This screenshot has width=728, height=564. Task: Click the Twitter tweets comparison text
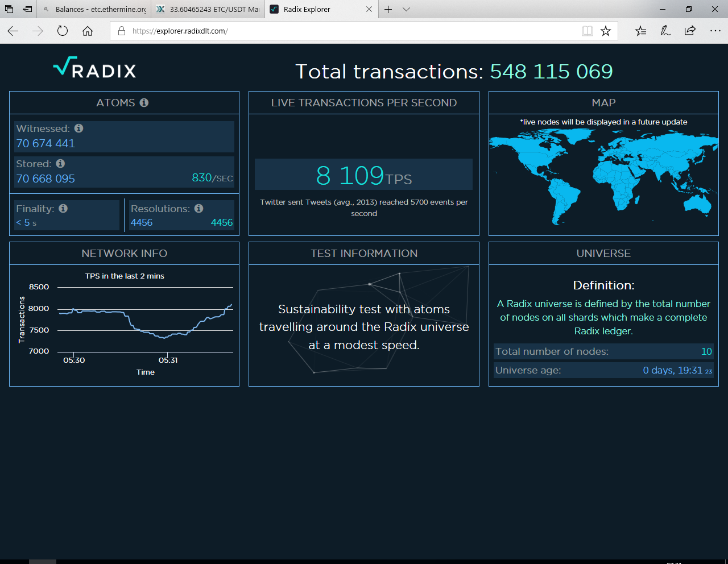coord(364,208)
